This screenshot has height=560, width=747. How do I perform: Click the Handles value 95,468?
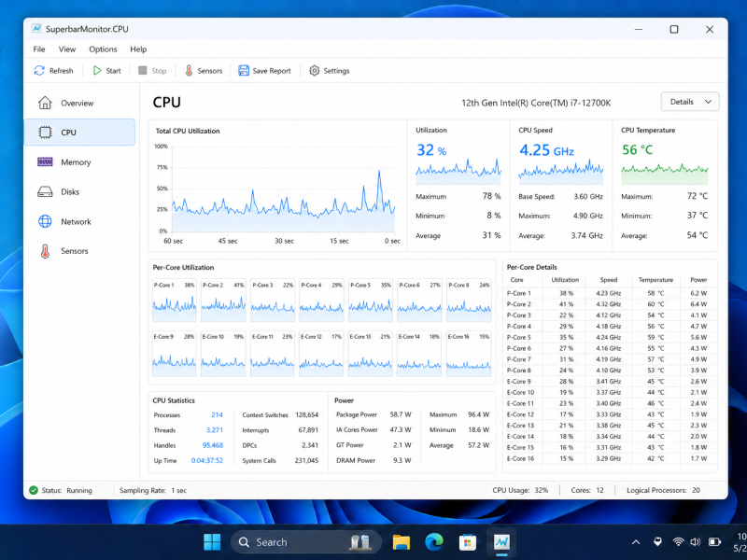[213, 445]
